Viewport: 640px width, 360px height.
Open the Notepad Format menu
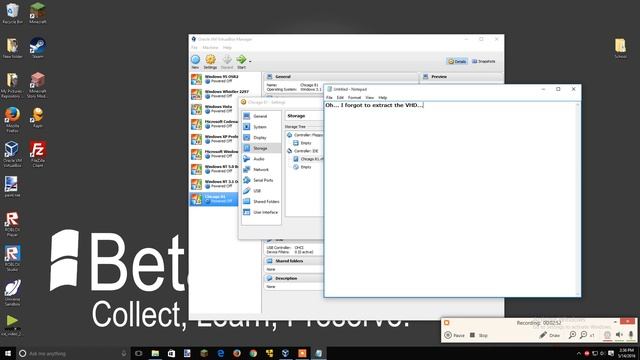354,98
